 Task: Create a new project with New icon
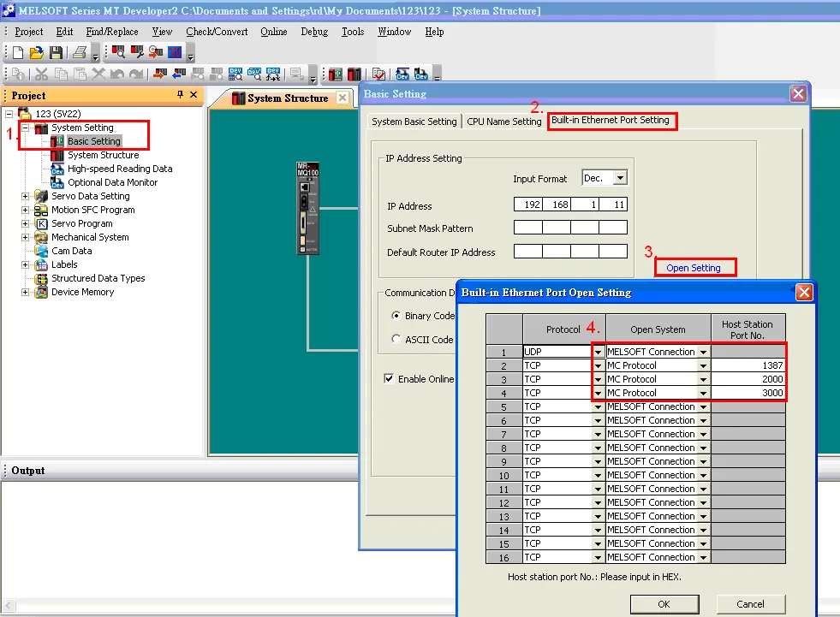click(x=18, y=52)
